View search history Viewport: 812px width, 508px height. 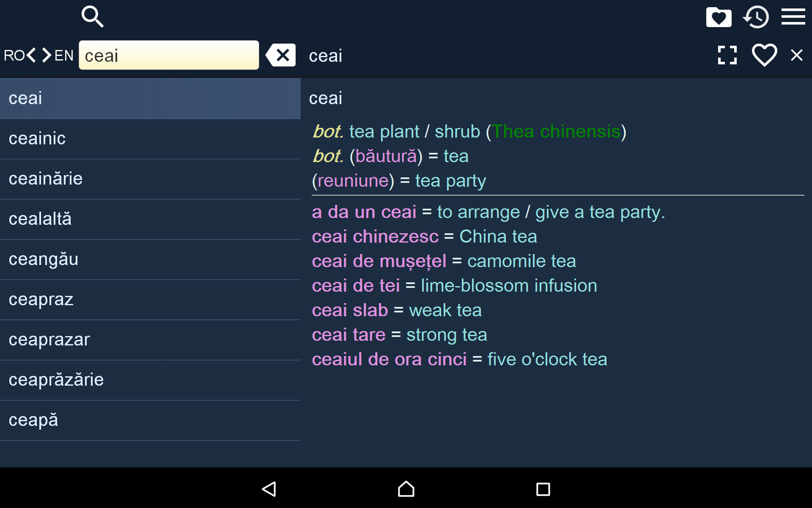(757, 17)
